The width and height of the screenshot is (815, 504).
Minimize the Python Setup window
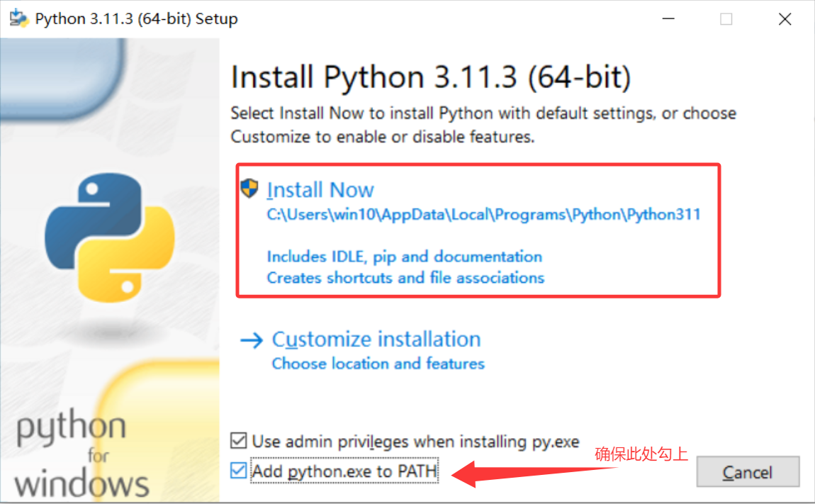pyautogui.click(x=668, y=19)
